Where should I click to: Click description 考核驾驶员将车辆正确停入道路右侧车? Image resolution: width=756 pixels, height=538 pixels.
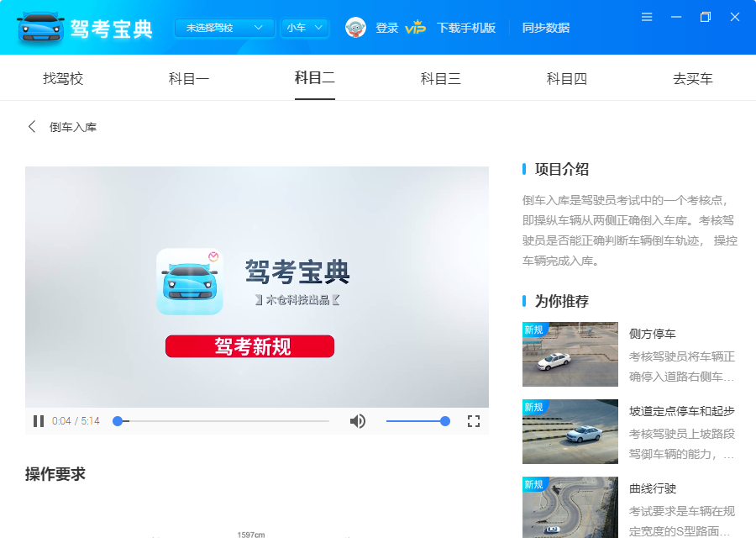tap(682, 367)
